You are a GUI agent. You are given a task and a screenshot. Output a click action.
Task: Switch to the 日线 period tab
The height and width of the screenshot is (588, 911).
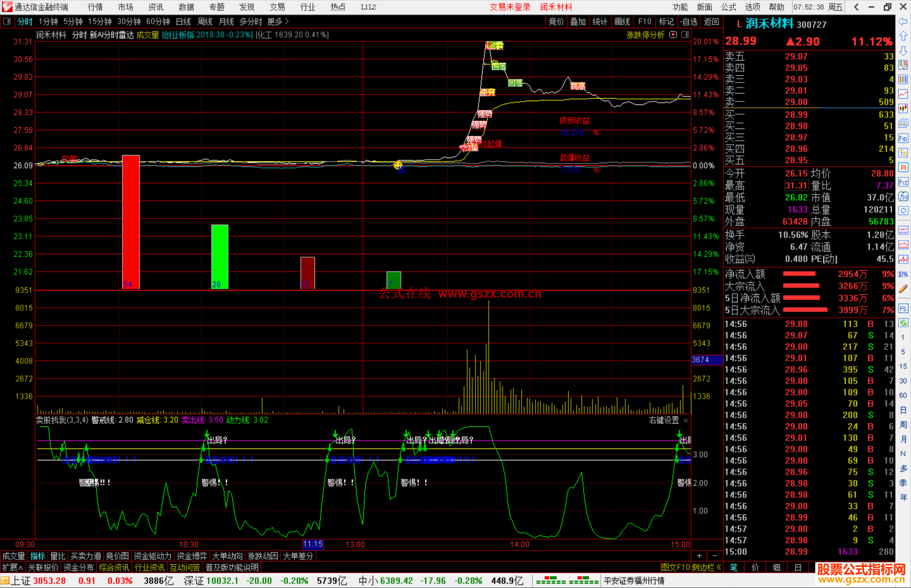point(183,21)
